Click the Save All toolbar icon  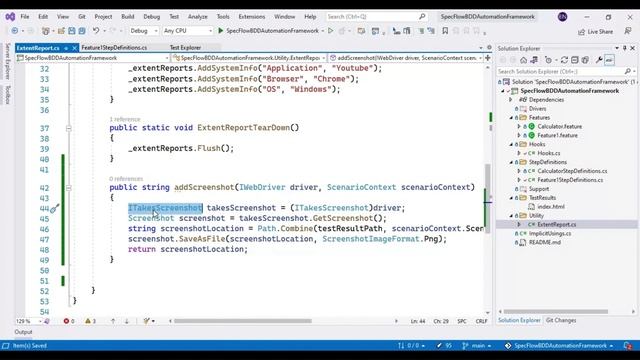point(82,31)
